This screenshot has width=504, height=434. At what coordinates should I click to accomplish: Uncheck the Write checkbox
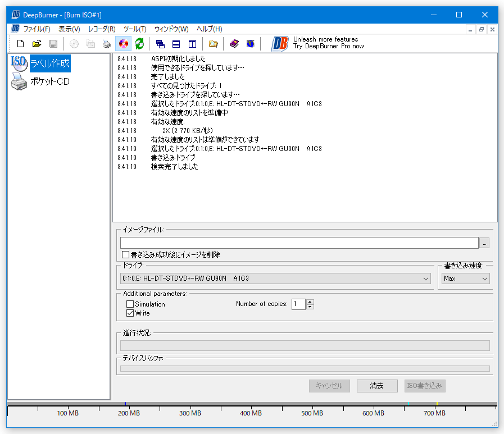130,313
